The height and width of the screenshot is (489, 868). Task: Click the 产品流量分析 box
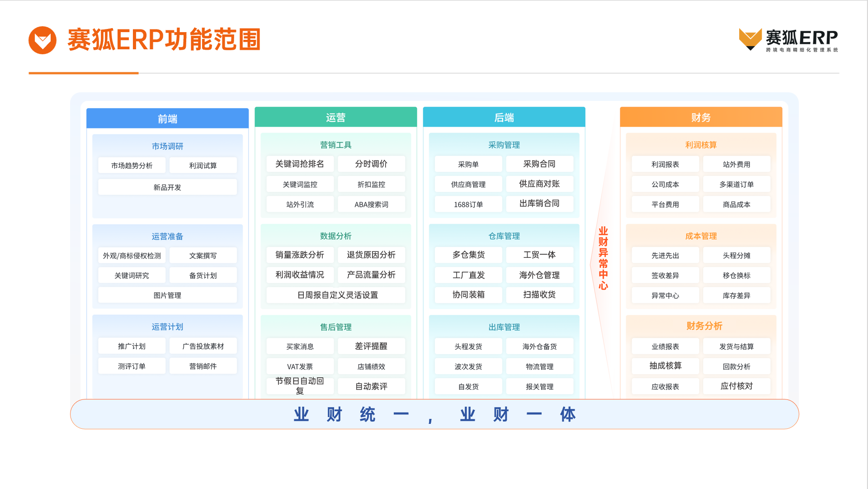click(371, 275)
